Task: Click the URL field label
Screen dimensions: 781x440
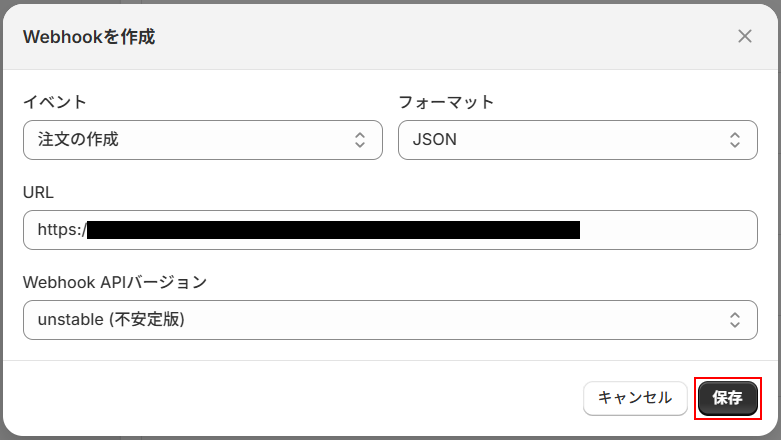Action: tap(38, 192)
